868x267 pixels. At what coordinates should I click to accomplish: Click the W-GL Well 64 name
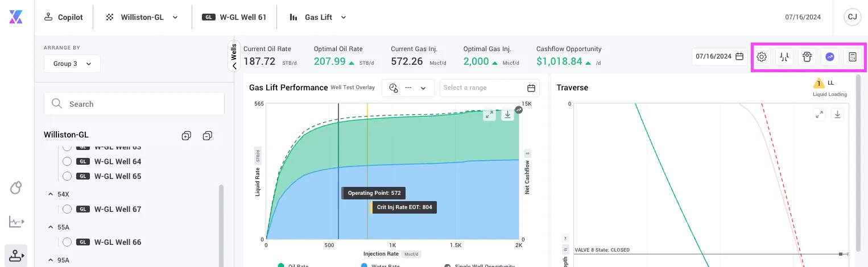(118, 161)
